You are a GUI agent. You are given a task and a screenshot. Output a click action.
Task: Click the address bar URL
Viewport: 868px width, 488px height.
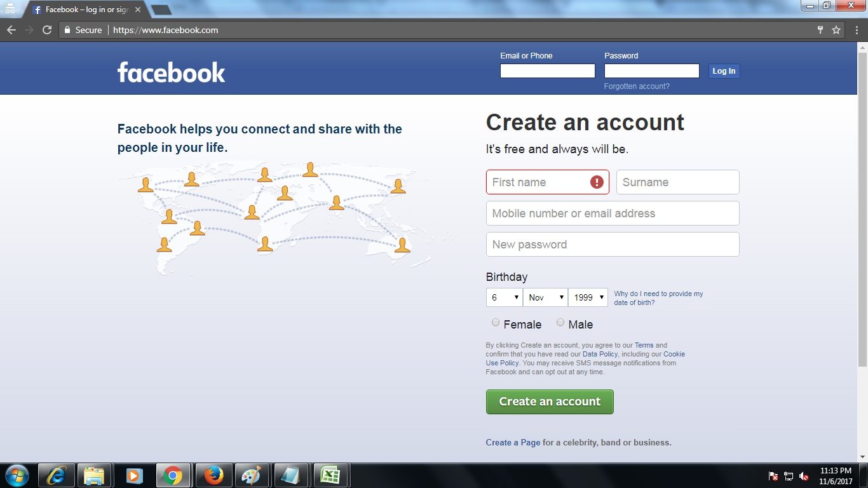pos(165,30)
